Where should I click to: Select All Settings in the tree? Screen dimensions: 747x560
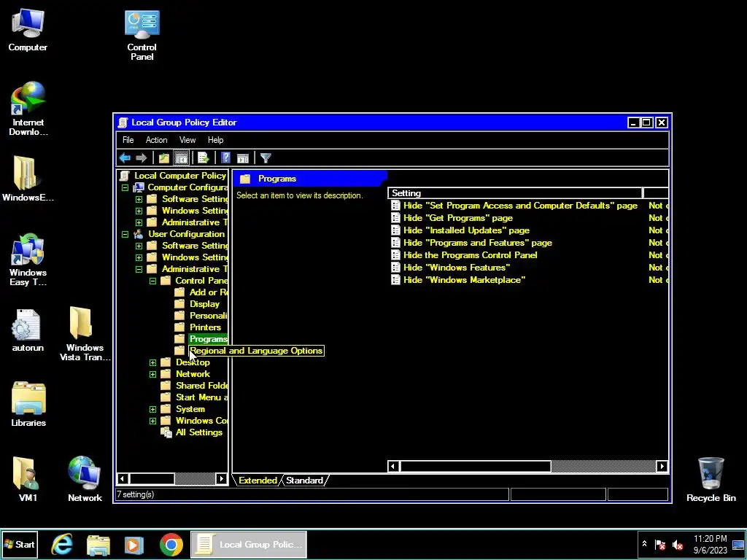(198, 432)
